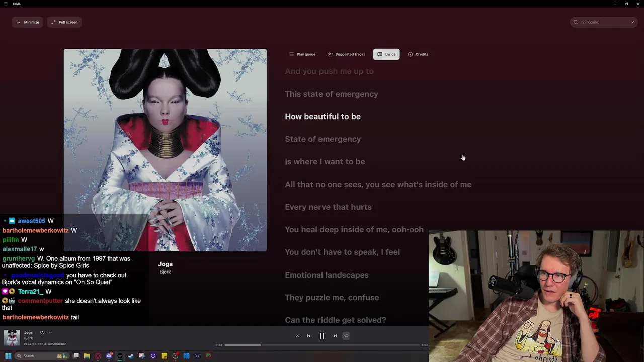Open more options for the Joga track
Image resolution: width=644 pixels, height=362 pixels.
tap(49, 332)
